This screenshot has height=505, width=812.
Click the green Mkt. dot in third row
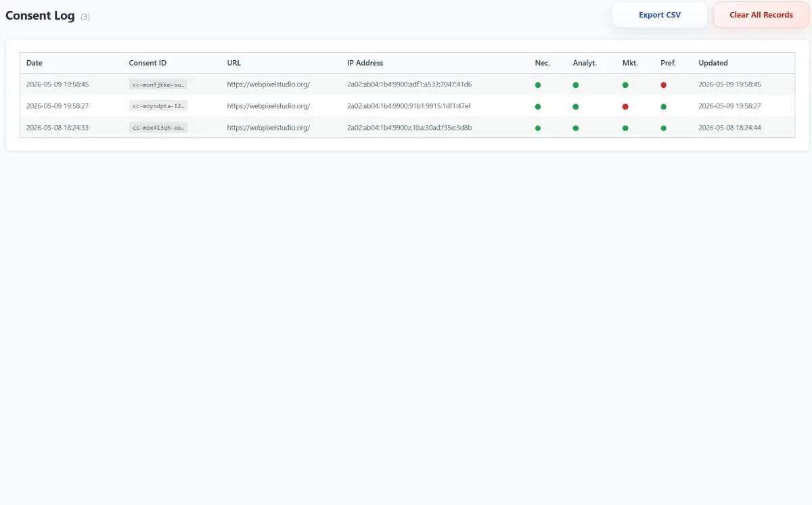[x=625, y=128]
